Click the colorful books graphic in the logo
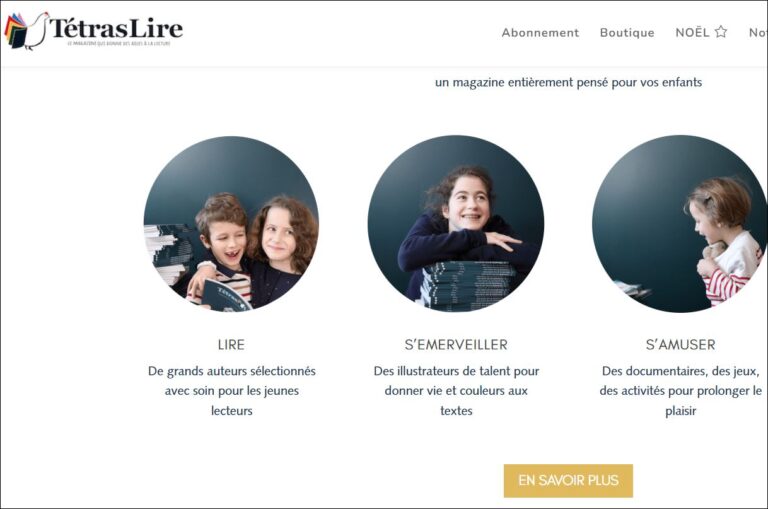Screen dimensions: 768x509 pyautogui.click(x=15, y=30)
